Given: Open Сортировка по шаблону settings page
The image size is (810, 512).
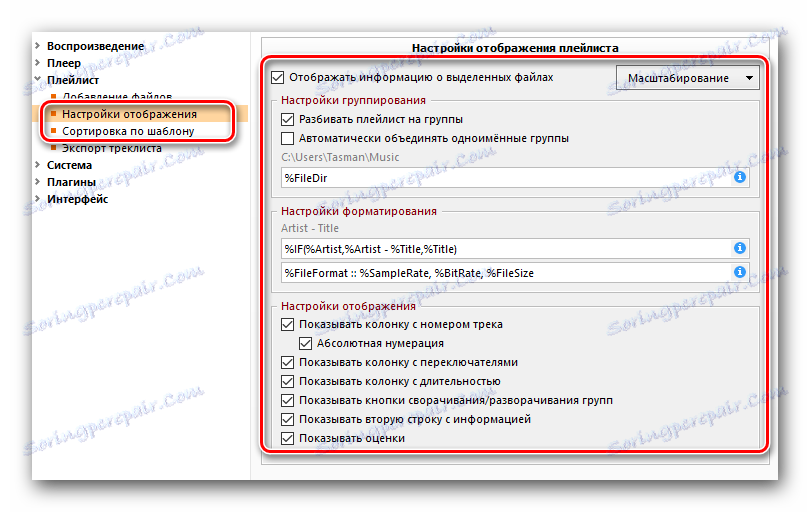Looking at the screenshot, I should coord(128,131).
